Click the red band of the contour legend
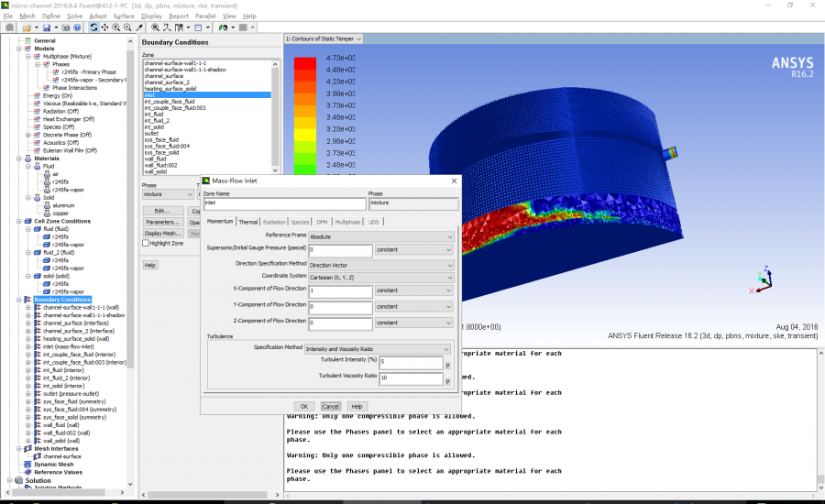The height and width of the screenshot is (504, 825). click(x=305, y=62)
